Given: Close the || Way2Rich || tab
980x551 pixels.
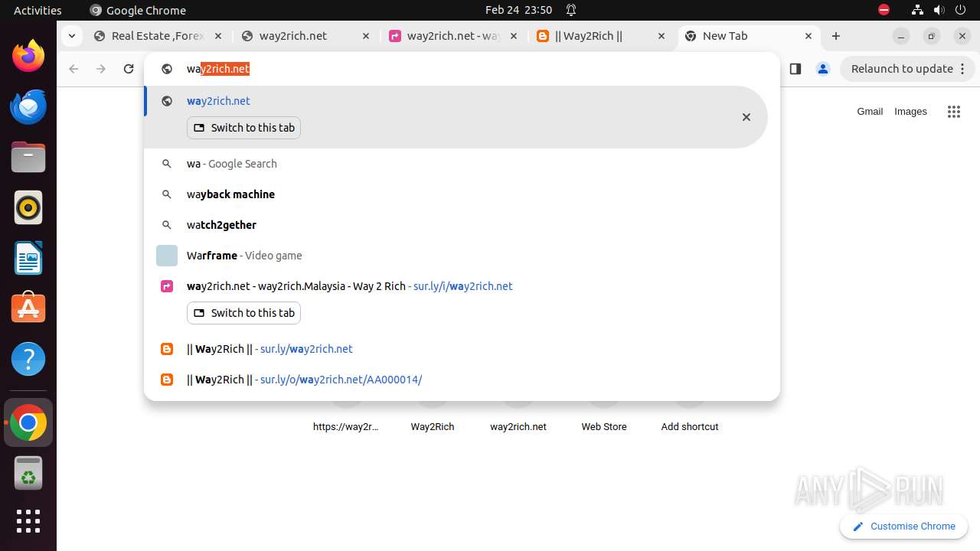Looking at the screenshot, I should pyautogui.click(x=661, y=36).
